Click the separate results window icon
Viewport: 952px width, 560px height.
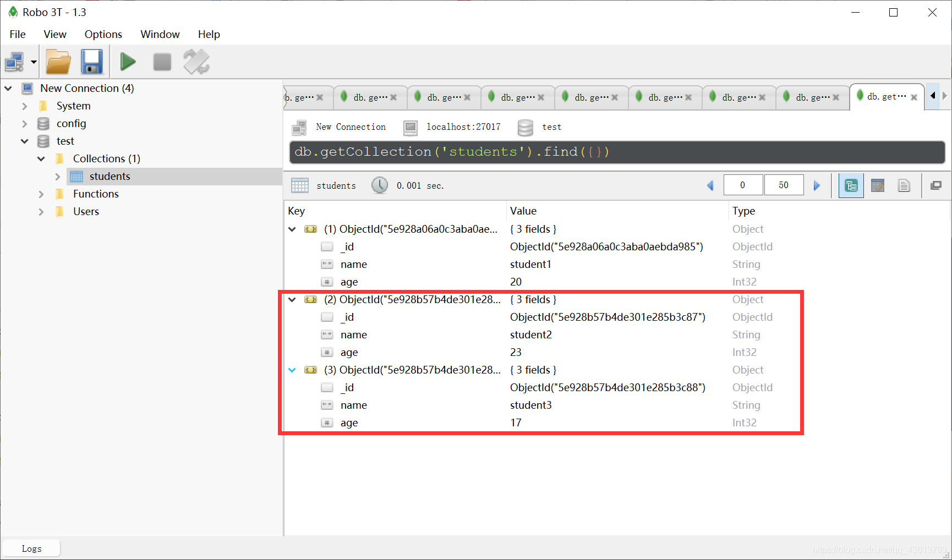click(x=936, y=185)
